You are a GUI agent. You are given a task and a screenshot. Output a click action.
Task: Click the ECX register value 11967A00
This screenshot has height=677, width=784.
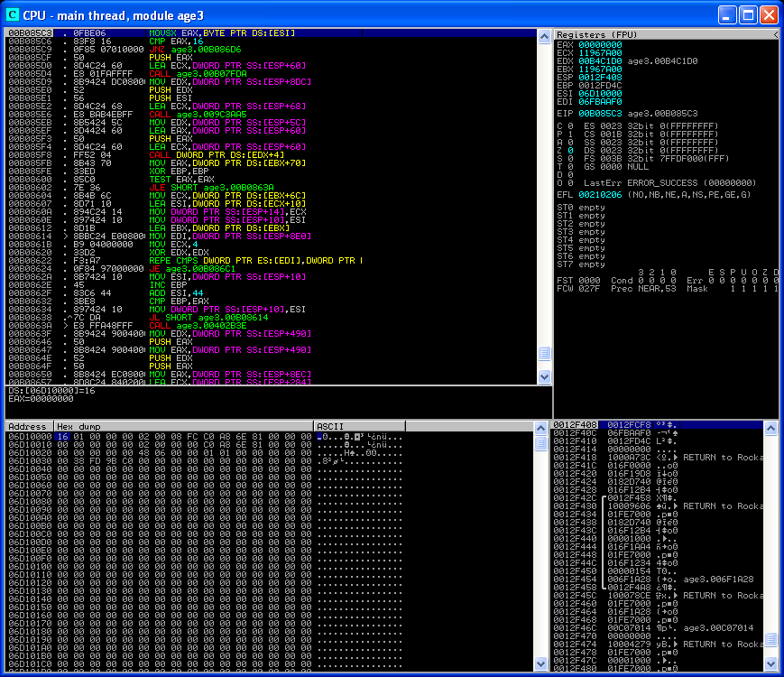click(x=600, y=52)
